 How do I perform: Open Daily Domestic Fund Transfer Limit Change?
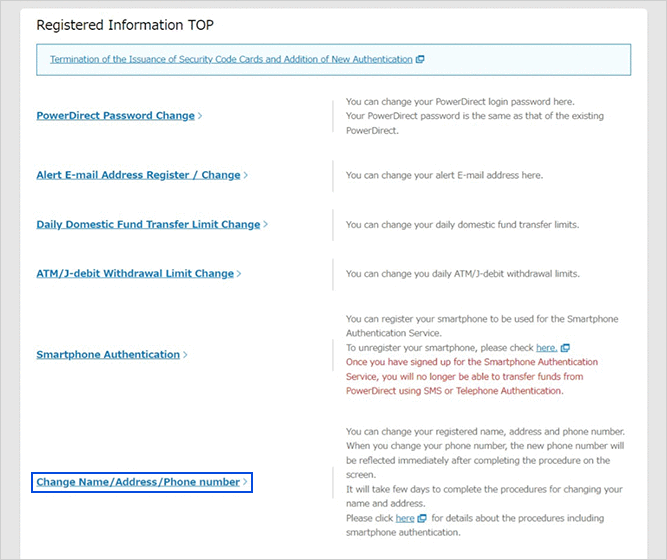tap(148, 225)
